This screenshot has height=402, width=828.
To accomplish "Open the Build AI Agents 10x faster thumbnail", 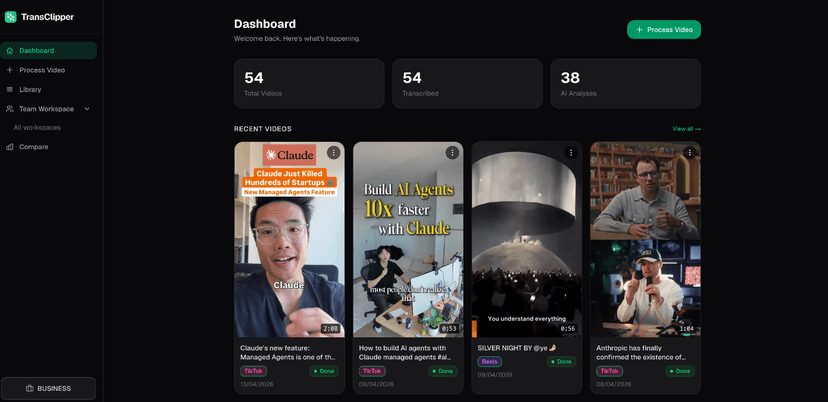I will [408, 239].
